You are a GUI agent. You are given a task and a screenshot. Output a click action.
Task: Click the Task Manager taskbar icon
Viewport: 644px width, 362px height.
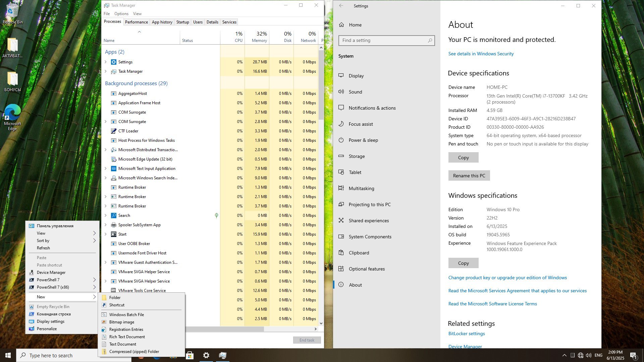[x=223, y=355]
